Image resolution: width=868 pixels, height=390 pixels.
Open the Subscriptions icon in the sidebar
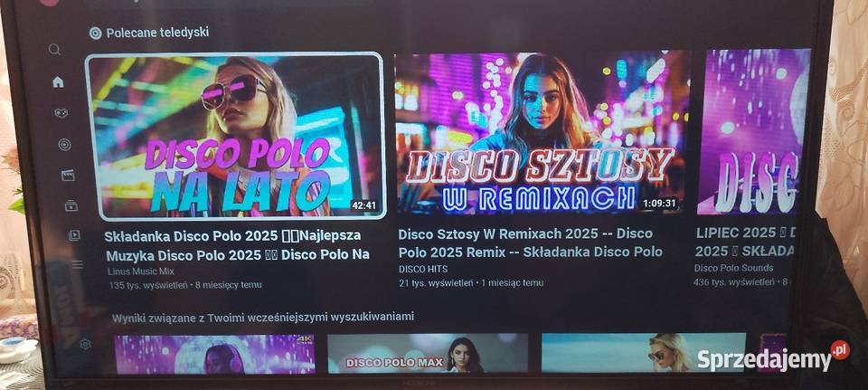tap(71, 205)
